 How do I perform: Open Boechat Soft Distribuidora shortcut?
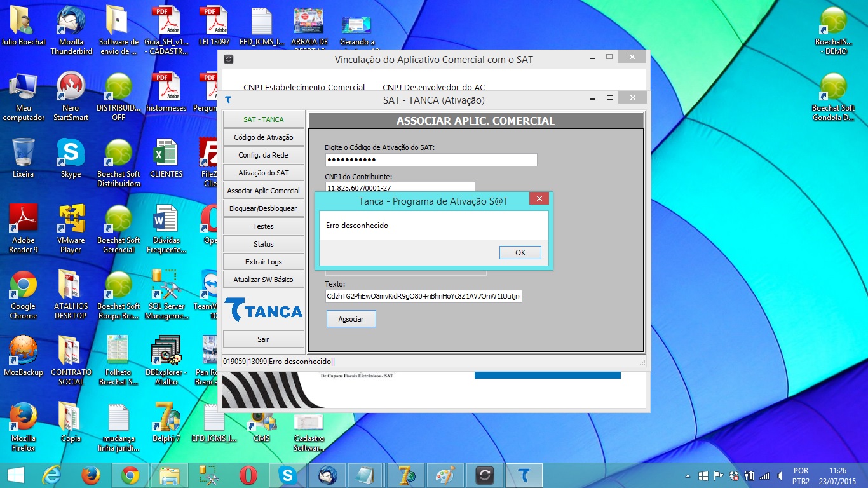119,163
